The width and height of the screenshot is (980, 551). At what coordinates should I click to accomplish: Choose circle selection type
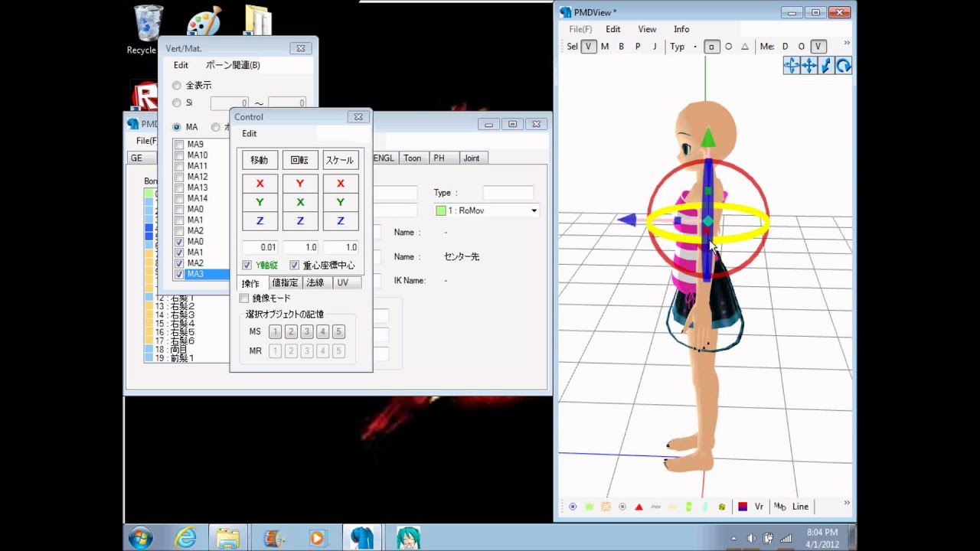pyautogui.click(x=728, y=47)
